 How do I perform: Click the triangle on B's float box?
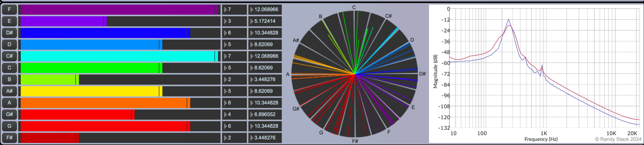pos(252,80)
